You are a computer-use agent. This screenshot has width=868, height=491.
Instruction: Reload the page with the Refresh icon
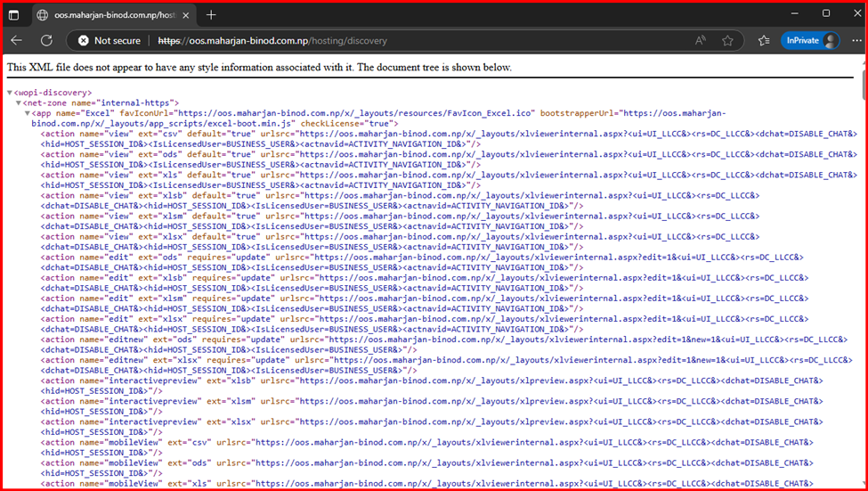point(46,40)
